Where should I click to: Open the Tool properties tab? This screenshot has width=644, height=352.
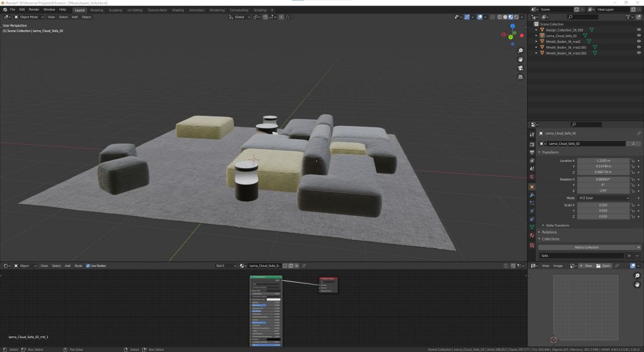pyautogui.click(x=532, y=135)
